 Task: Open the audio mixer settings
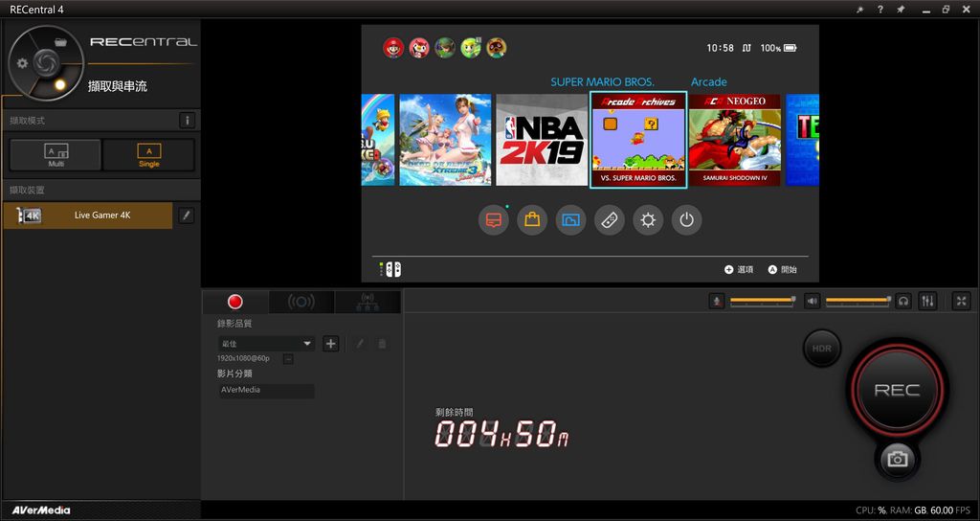[927, 302]
